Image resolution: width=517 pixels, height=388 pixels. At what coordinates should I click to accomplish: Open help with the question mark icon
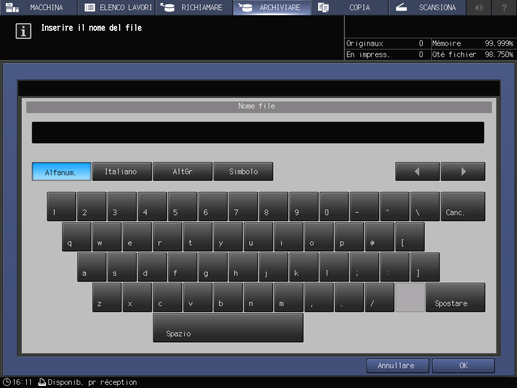(x=504, y=7)
